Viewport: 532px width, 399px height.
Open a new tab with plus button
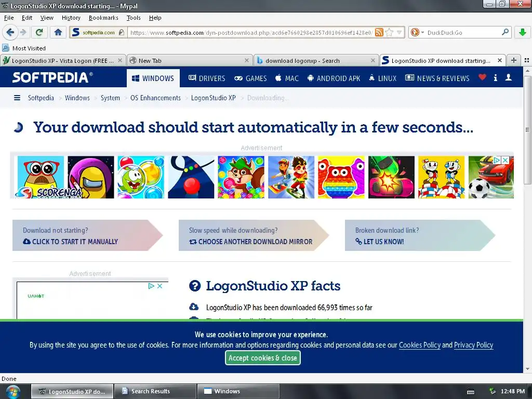(x=514, y=60)
